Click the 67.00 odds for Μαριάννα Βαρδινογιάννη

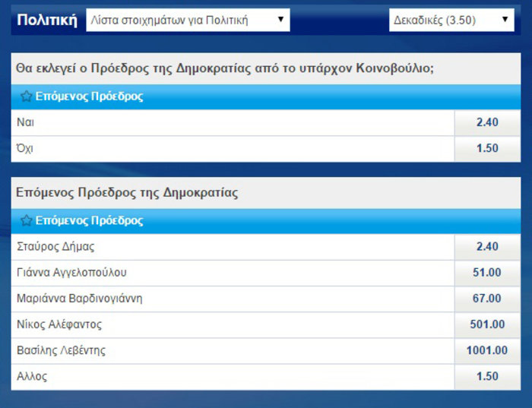click(486, 299)
